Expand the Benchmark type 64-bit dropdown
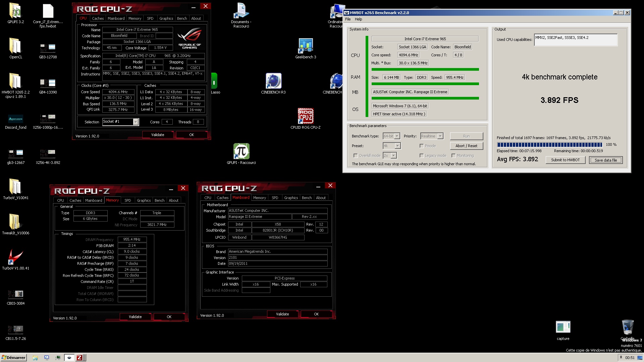This screenshot has width=644, height=362. click(x=397, y=136)
